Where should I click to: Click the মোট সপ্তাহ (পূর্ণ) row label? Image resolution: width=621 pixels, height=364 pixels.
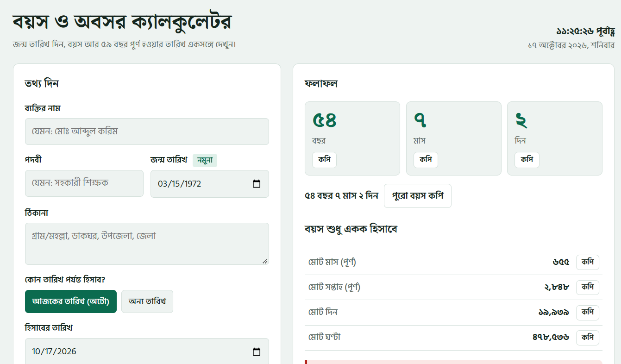pyautogui.click(x=334, y=287)
